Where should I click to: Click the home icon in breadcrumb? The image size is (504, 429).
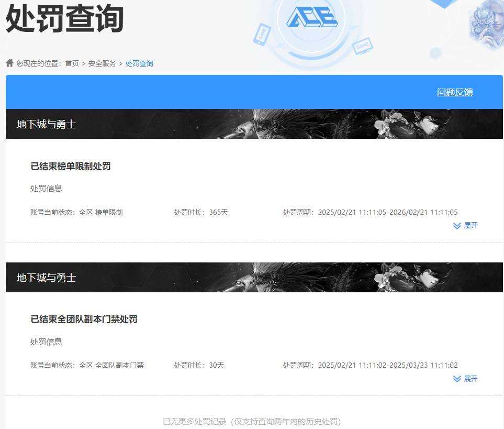point(9,63)
